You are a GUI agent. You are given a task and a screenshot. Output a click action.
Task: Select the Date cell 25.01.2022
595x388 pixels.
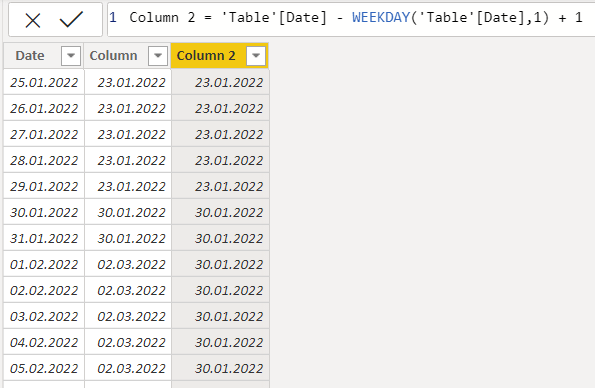pyautogui.click(x=44, y=82)
